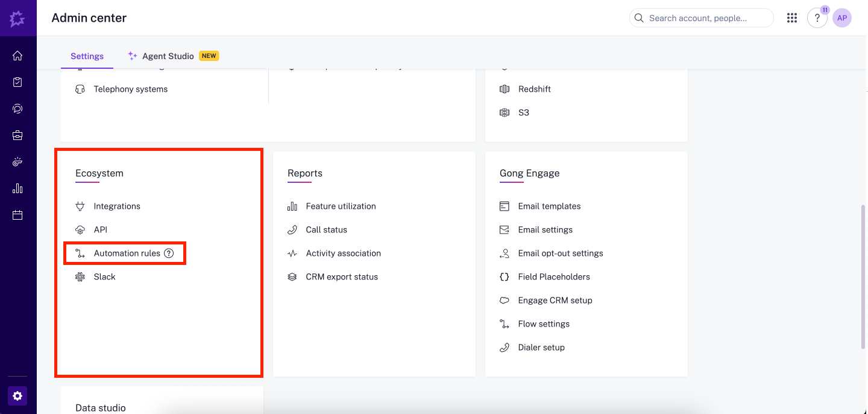Open the Integrations link

(x=117, y=206)
